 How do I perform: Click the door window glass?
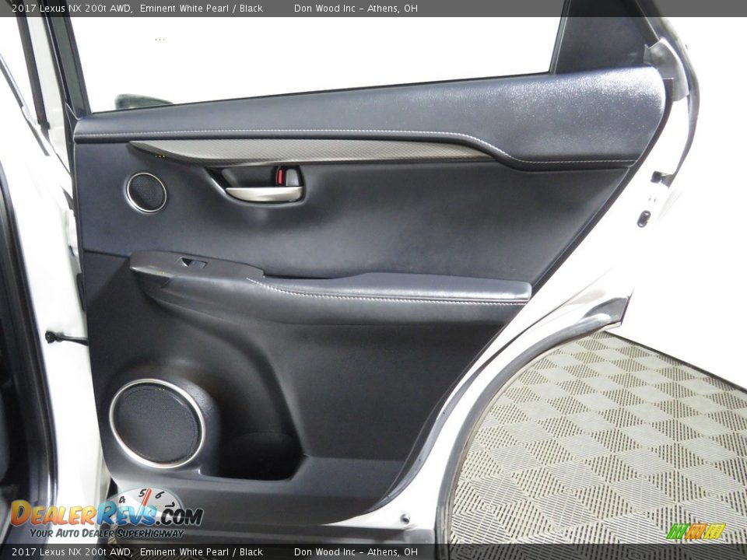[x=311, y=54]
